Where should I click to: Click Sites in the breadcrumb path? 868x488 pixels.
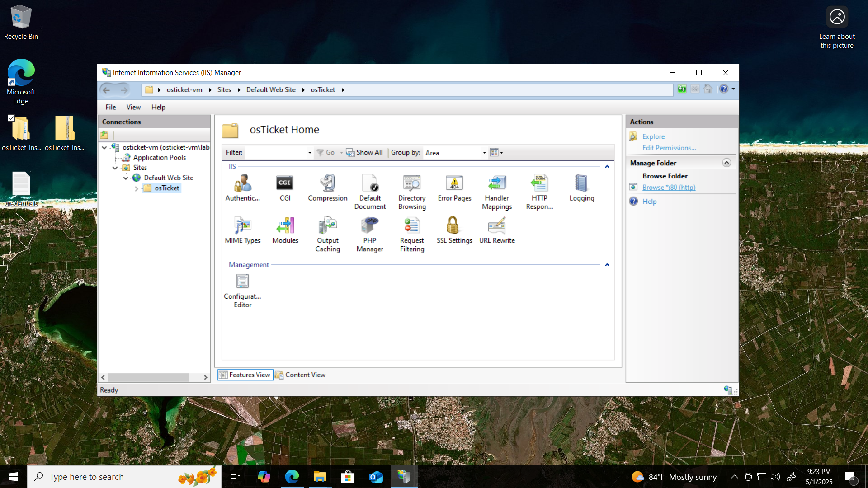click(x=224, y=90)
